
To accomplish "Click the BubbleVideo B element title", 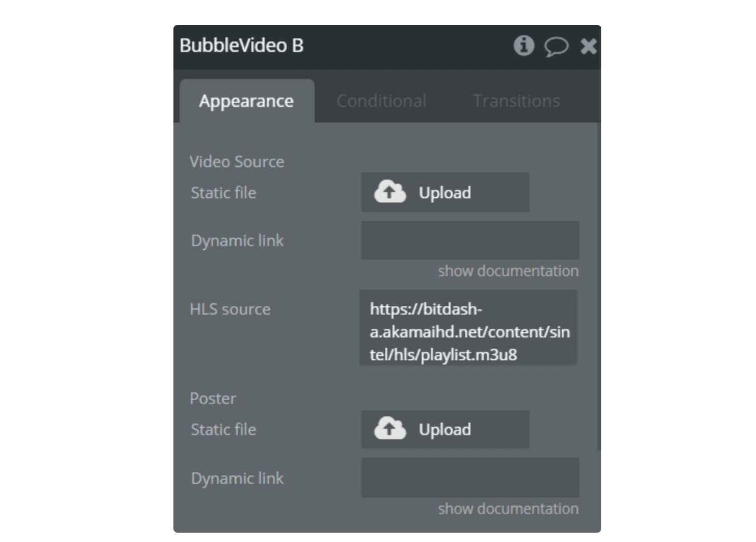I will pos(241,46).
